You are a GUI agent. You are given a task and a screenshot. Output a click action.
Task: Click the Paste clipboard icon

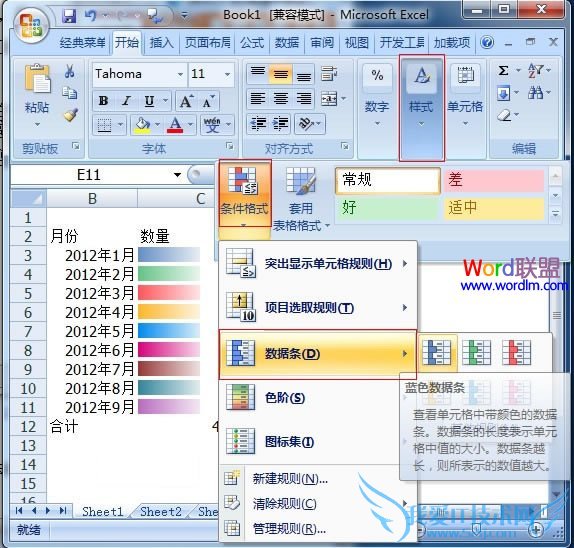tap(37, 78)
